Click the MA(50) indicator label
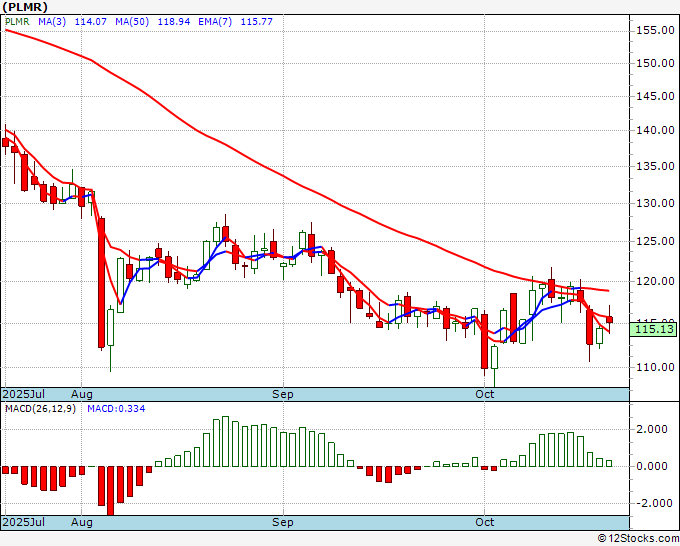Screen dimensions: 680x546 (x=132, y=22)
